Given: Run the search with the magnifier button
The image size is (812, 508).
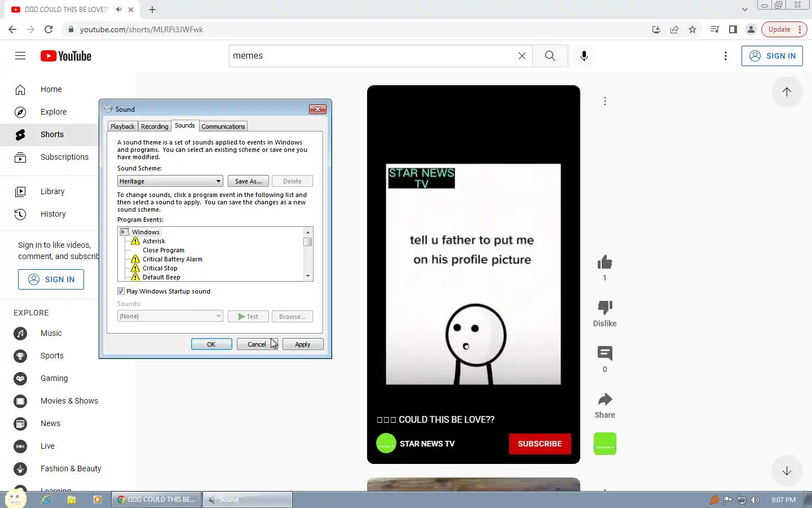Looking at the screenshot, I should tap(550, 56).
